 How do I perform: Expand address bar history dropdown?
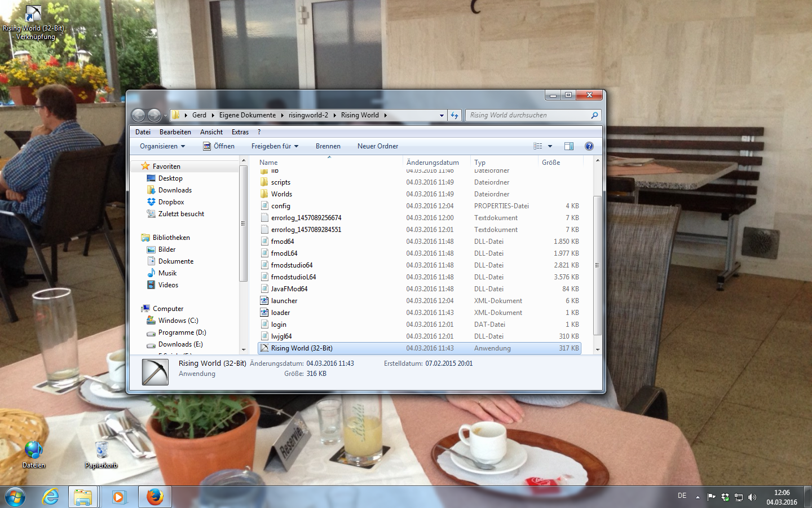(442, 115)
